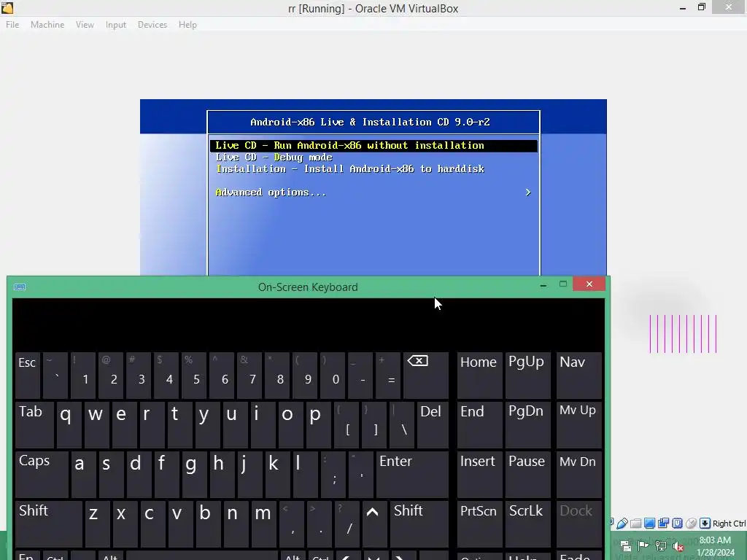Viewport: 747px width, 560px height.
Task: Click the display status icon in VirtualBox
Action: point(649,524)
